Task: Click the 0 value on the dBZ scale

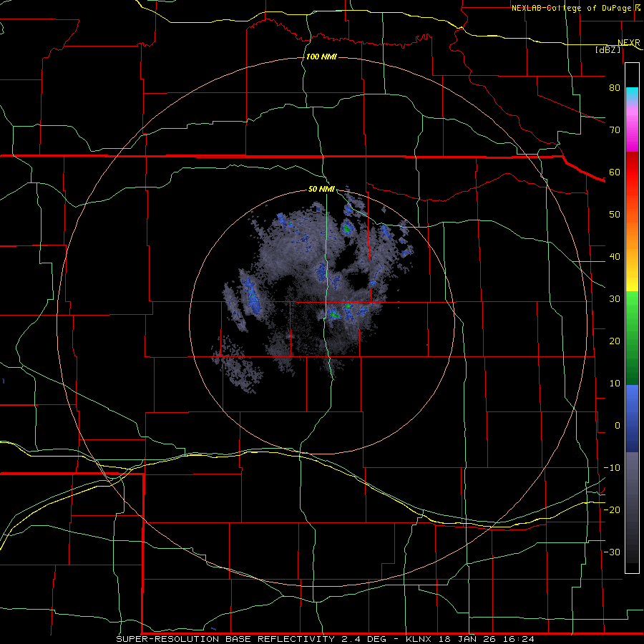Action: (618, 426)
